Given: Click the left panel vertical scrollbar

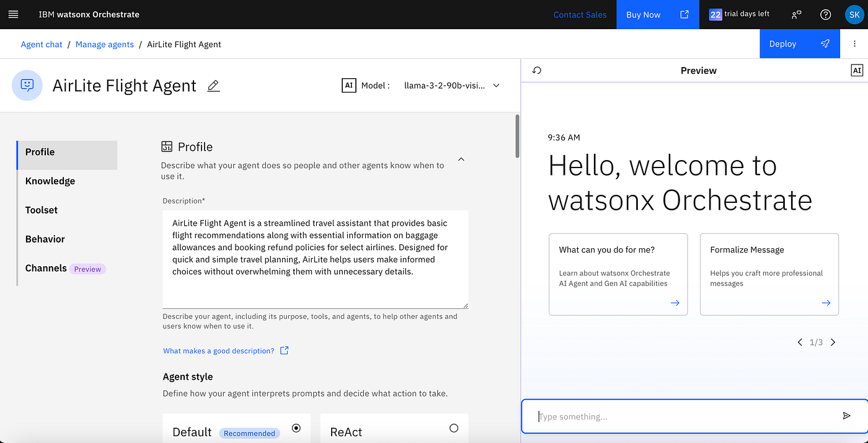Looking at the screenshot, I should (x=517, y=136).
